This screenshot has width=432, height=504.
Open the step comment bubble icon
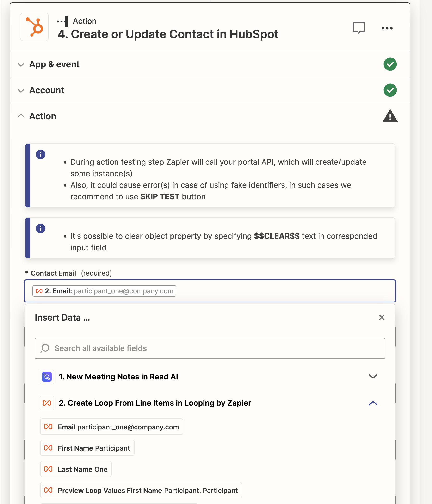(358, 28)
